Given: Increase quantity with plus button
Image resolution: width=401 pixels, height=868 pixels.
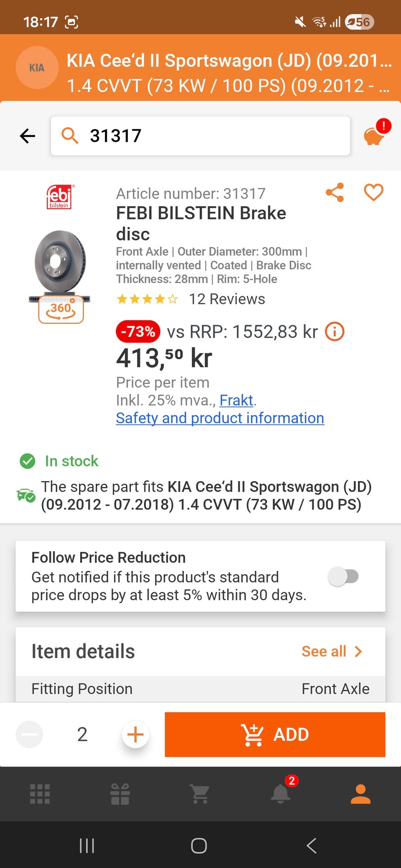Looking at the screenshot, I should (x=135, y=734).
